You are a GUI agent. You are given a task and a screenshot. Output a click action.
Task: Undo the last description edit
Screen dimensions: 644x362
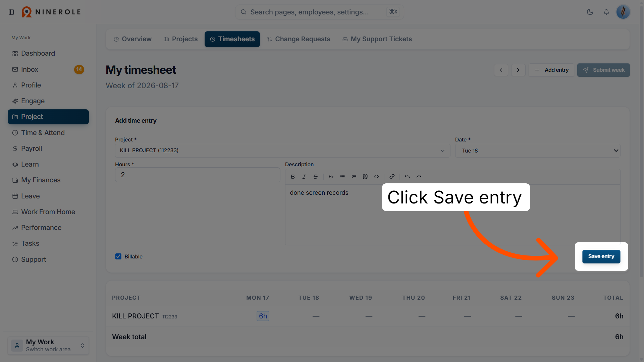[x=408, y=177]
